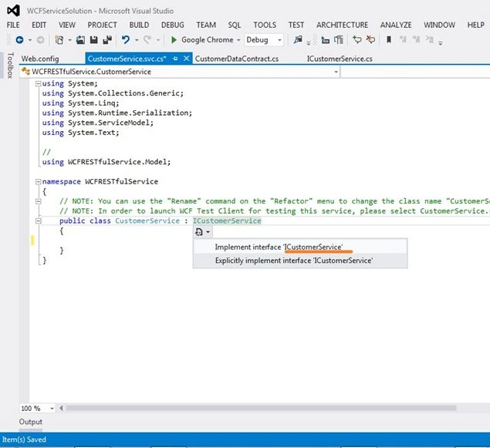490x448 pixels.
Task: Click the horizontal scrollbar track
Action: (x=261, y=408)
